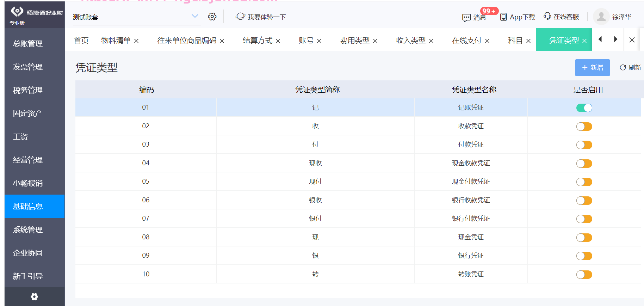Click the 编码 column header
The image size is (644, 306).
tap(146, 90)
